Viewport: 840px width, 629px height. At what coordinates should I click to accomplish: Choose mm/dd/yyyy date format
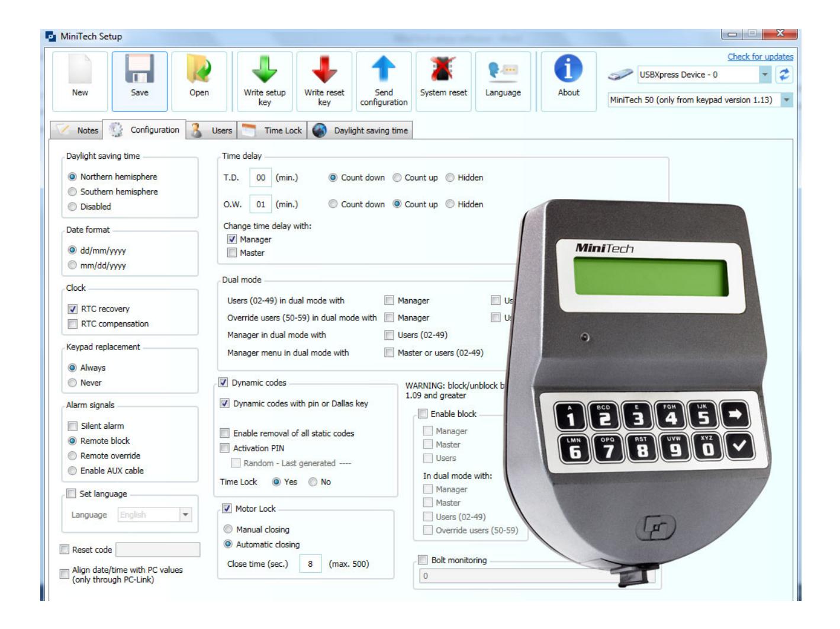pos(72,265)
